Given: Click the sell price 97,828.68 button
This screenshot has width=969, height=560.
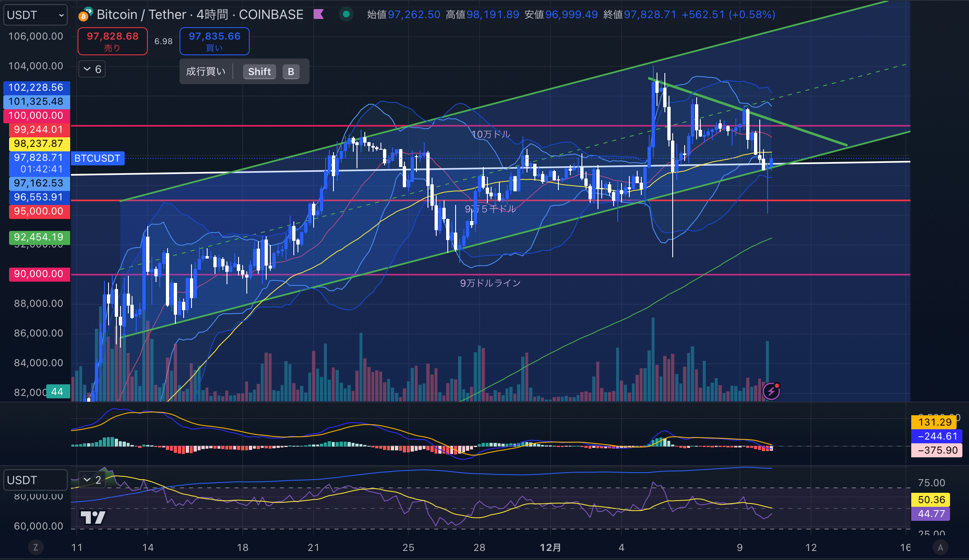Looking at the screenshot, I should click(113, 41).
